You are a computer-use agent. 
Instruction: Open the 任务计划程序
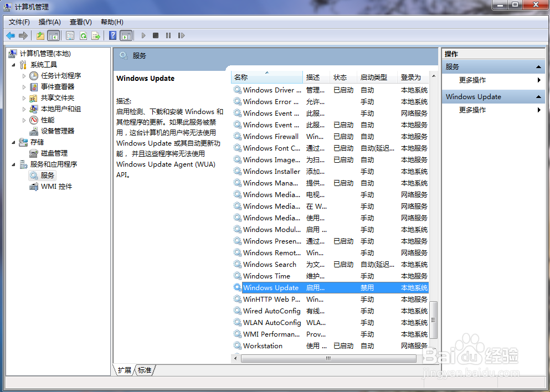click(x=55, y=75)
